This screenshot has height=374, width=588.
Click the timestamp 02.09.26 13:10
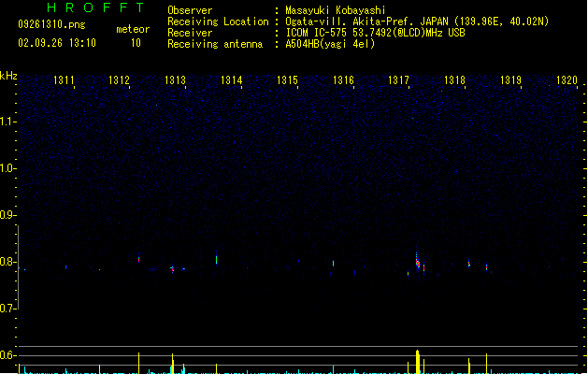[57, 43]
